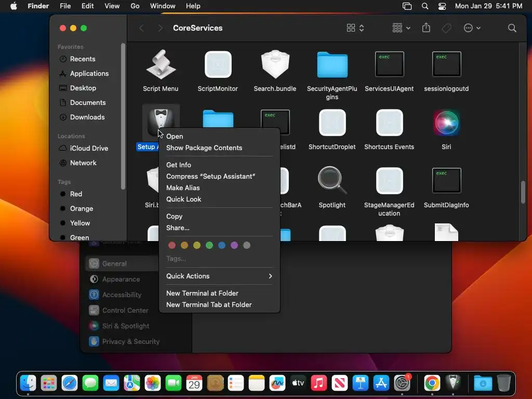The height and width of the screenshot is (399, 532).
Task: Open the more actions ellipsis dropdown
Action: point(472,28)
